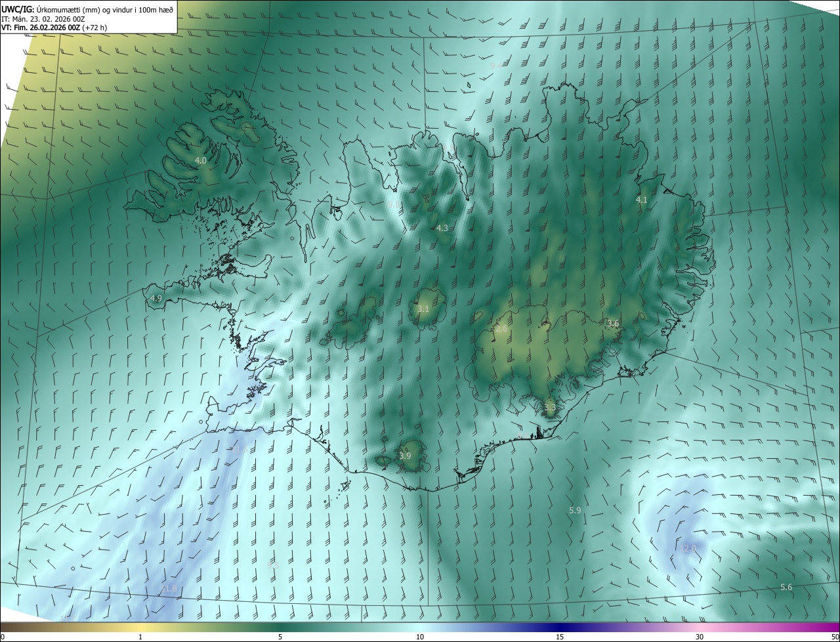The image size is (840, 642).
Task: Click the 4.1 precipitation value label
Action: [642, 200]
